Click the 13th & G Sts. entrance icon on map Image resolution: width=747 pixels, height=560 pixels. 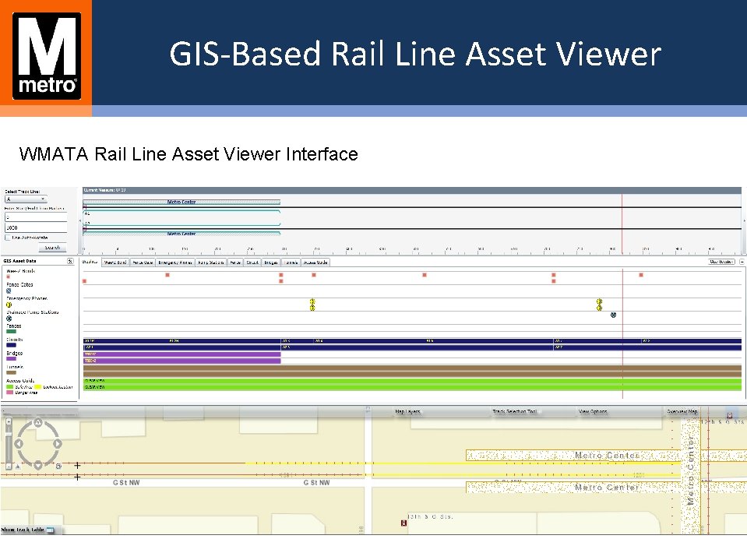pyautogui.click(x=404, y=523)
